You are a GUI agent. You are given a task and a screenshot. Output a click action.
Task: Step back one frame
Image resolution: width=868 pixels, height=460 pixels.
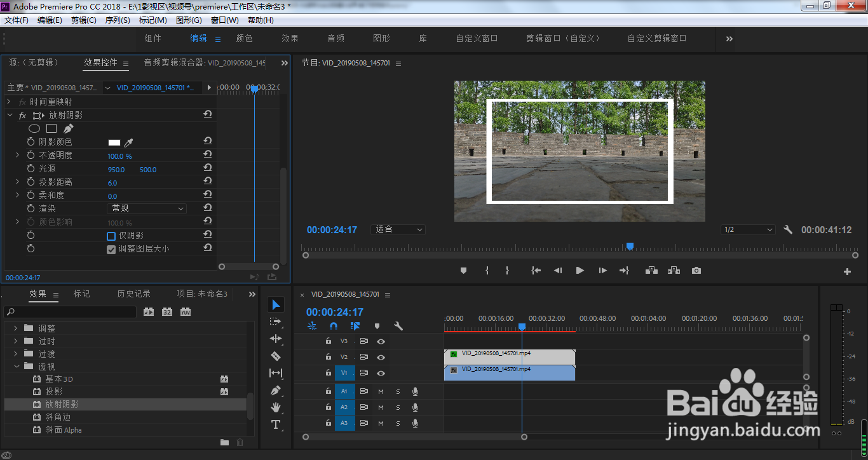(558, 271)
